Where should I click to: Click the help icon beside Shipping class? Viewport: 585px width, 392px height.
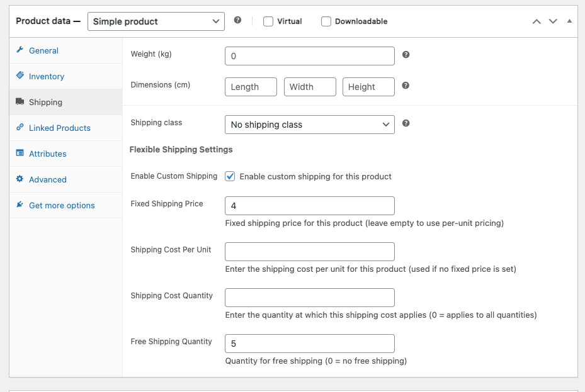point(406,123)
